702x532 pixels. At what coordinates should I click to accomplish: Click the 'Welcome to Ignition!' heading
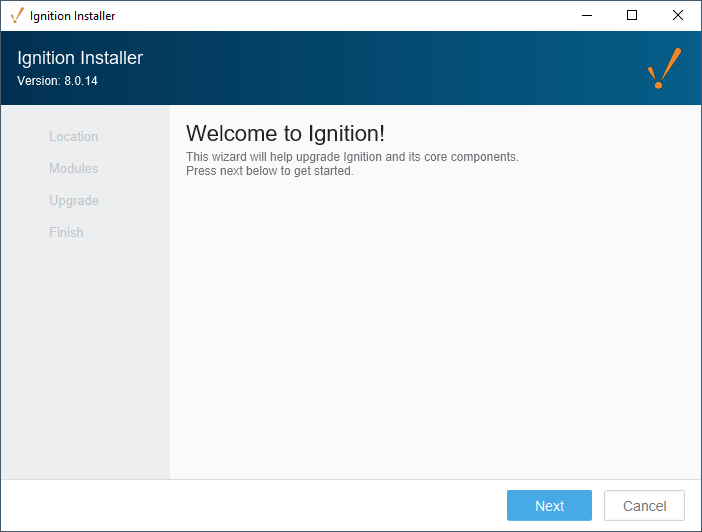[x=285, y=133]
